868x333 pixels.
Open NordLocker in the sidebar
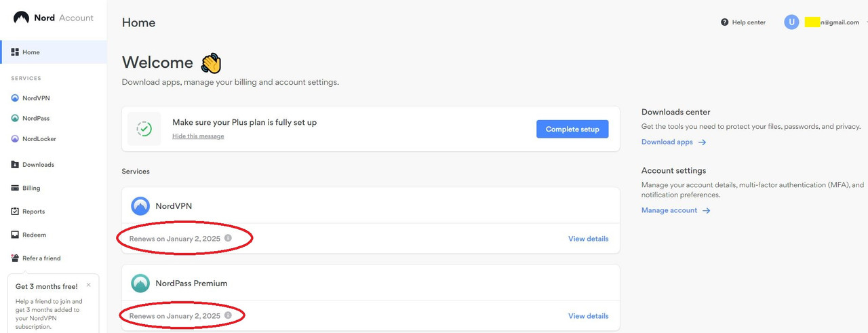point(39,139)
